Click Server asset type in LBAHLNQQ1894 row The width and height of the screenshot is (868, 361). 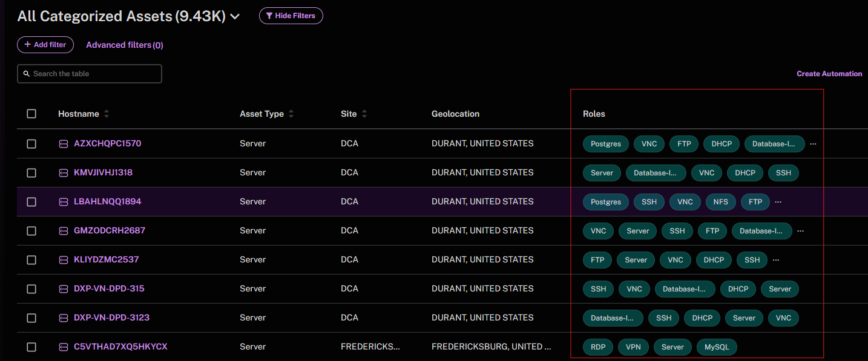coord(252,201)
